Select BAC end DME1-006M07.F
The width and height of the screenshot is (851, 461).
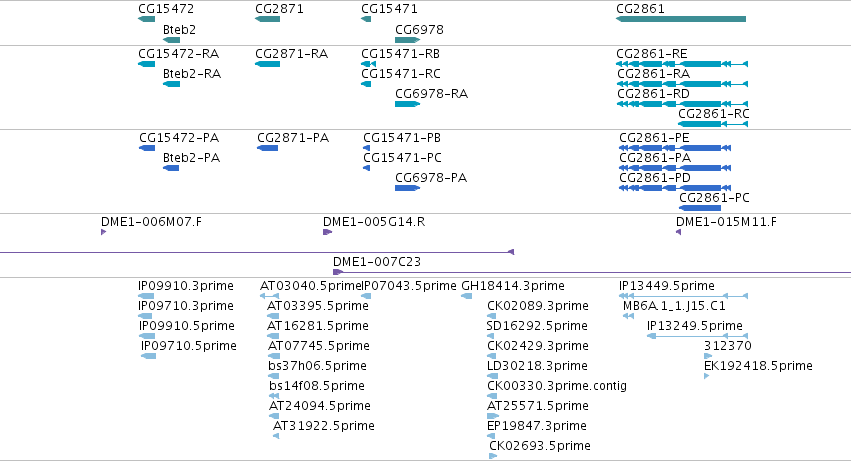coord(104,232)
